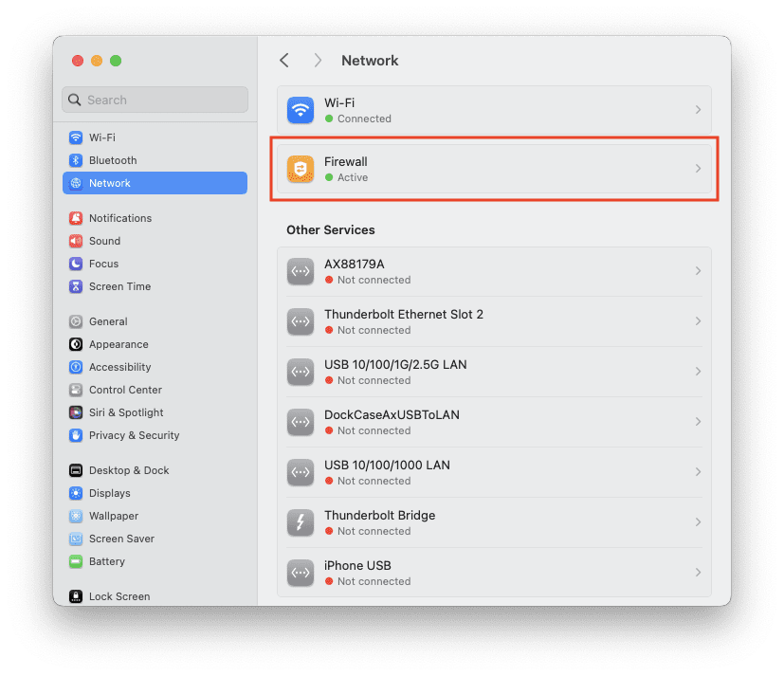
Task: Click the blue Wi-Fi icon in the Network pane
Action: [x=301, y=110]
